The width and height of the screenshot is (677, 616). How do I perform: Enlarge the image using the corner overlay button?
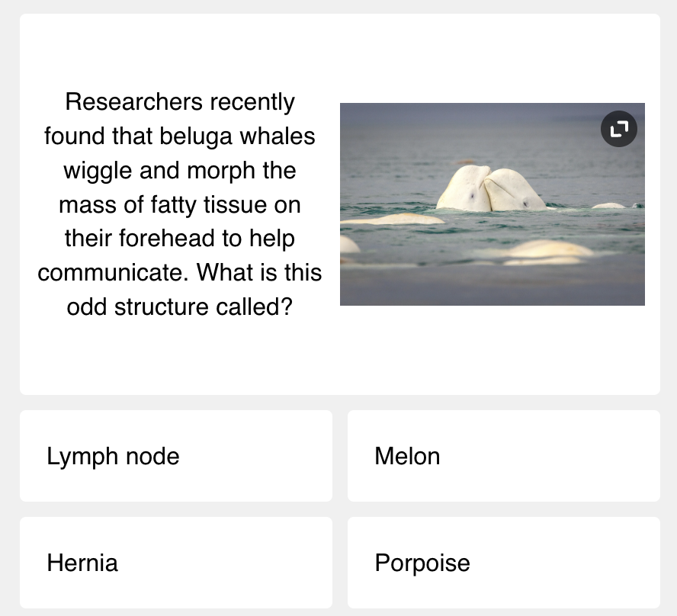pyautogui.click(x=618, y=129)
